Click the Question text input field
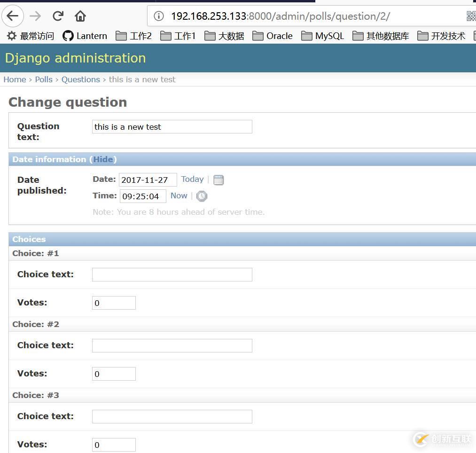476x453 pixels. tap(172, 126)
